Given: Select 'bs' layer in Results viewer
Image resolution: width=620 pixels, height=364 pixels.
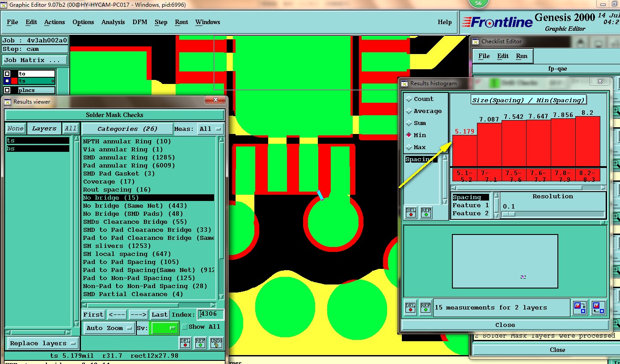Looking at the screenshot, I should [x=38, y=148].
